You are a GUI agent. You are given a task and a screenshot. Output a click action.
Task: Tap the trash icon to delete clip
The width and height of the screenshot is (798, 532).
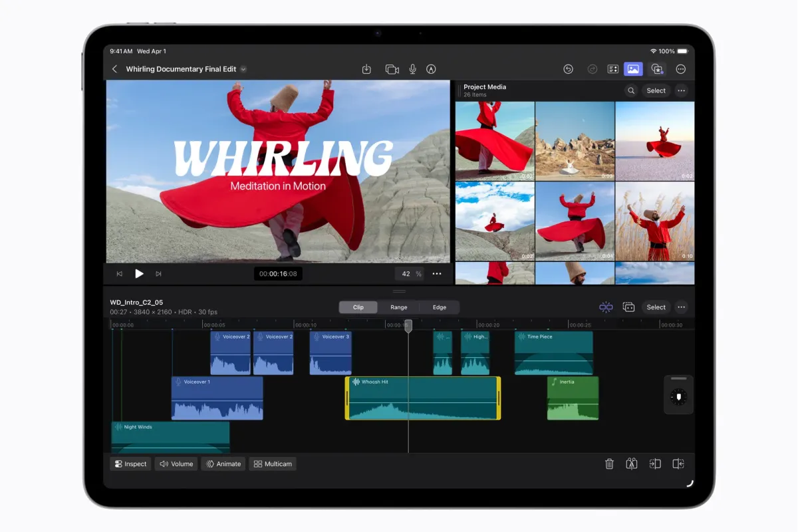click(610, 464)
